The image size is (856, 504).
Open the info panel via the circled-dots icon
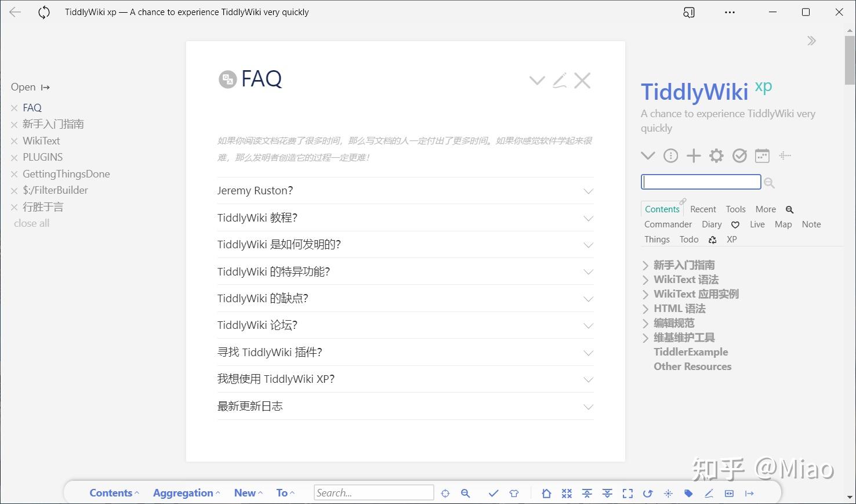pos(670,155)
